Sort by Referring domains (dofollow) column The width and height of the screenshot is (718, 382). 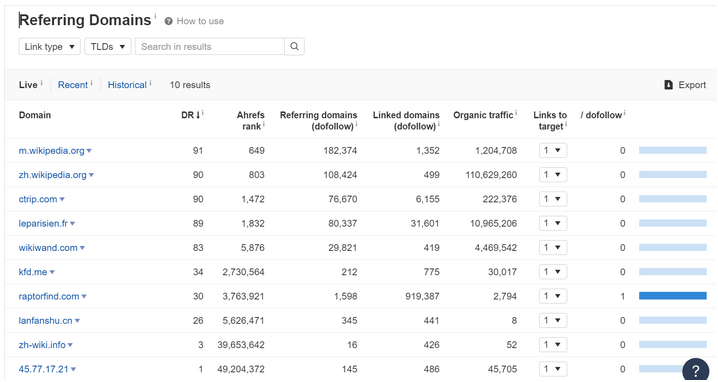click(318, 120)
